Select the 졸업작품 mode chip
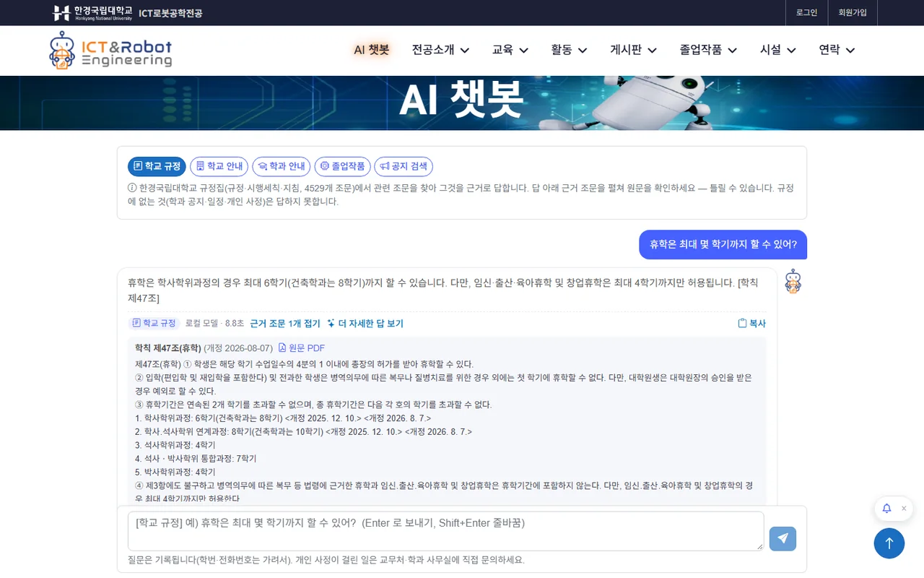 point(343,167)
